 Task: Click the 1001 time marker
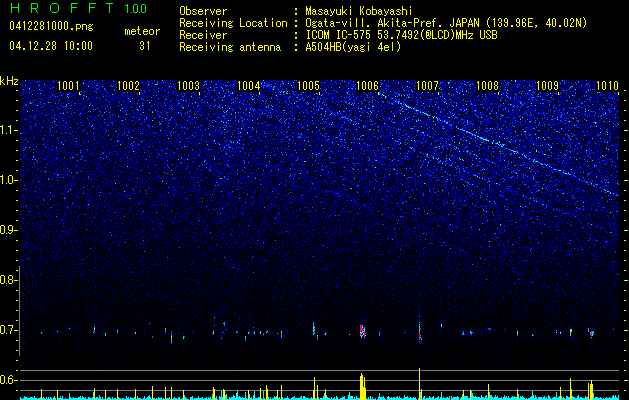point(68,86)
